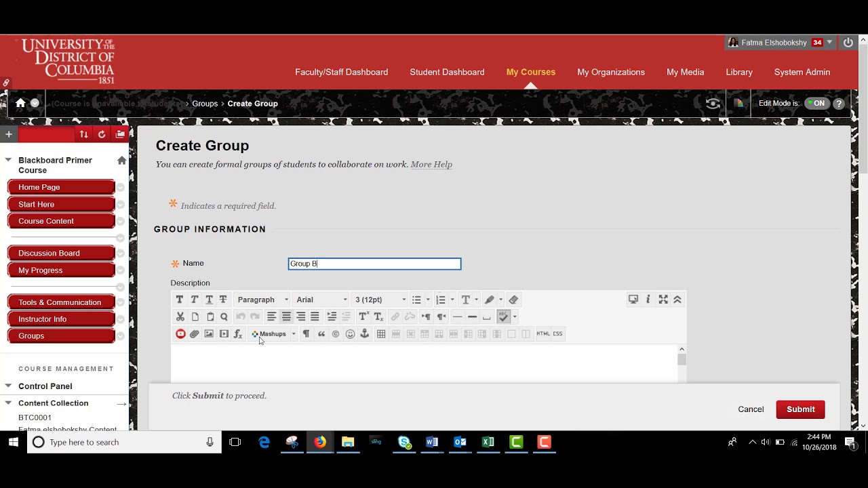Click the Insert Image icon
Image resolution: width=868 pixels, height=488 pixels.
pyautogui.click(x=209, y=333)
